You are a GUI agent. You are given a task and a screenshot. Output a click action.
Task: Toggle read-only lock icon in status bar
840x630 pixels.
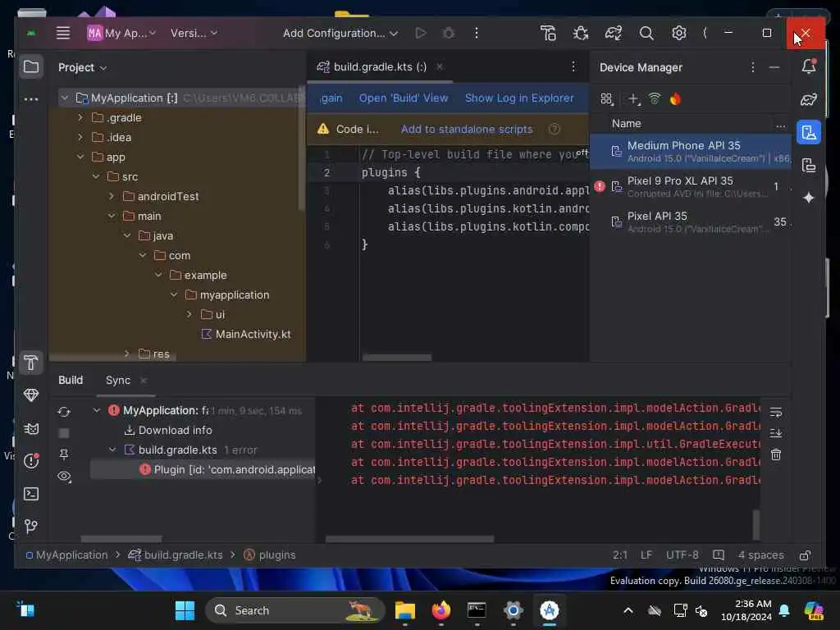point(805,555)
